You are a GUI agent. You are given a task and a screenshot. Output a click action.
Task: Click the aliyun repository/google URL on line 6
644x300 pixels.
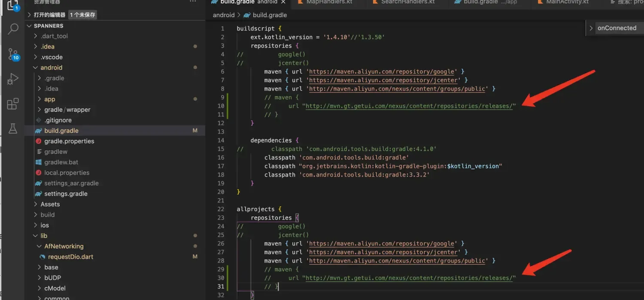[381, 72]
